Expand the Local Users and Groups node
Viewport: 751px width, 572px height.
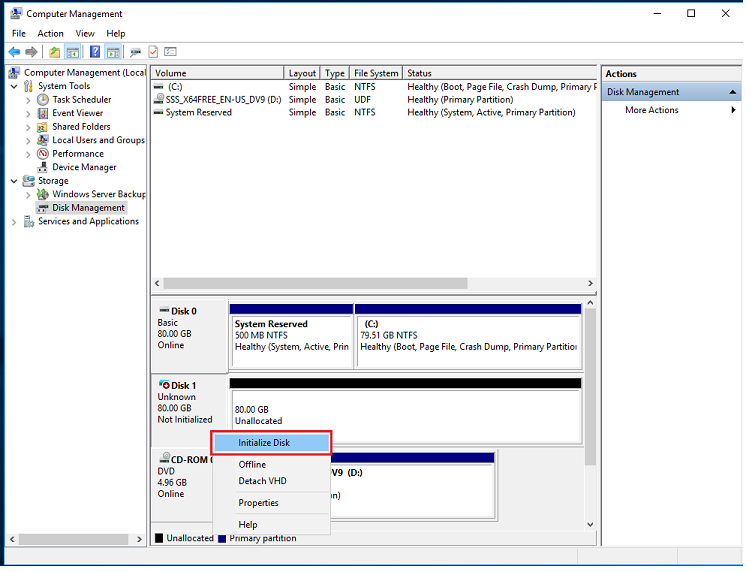click(x=28, y=142)
